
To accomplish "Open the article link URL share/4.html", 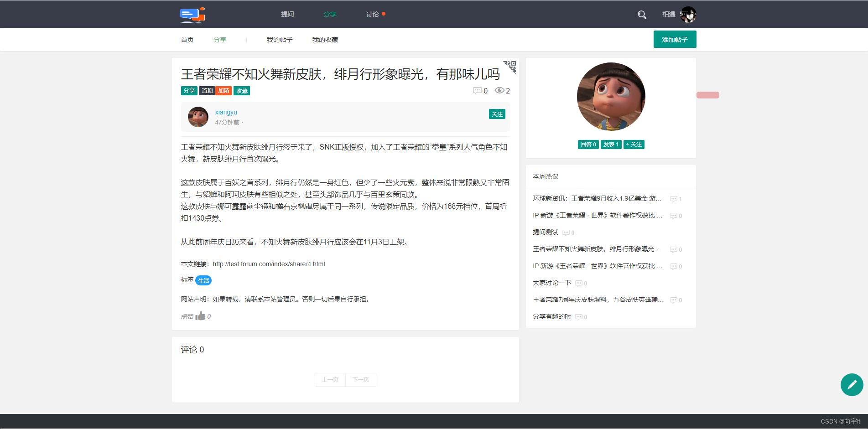I will click(269, 264).
